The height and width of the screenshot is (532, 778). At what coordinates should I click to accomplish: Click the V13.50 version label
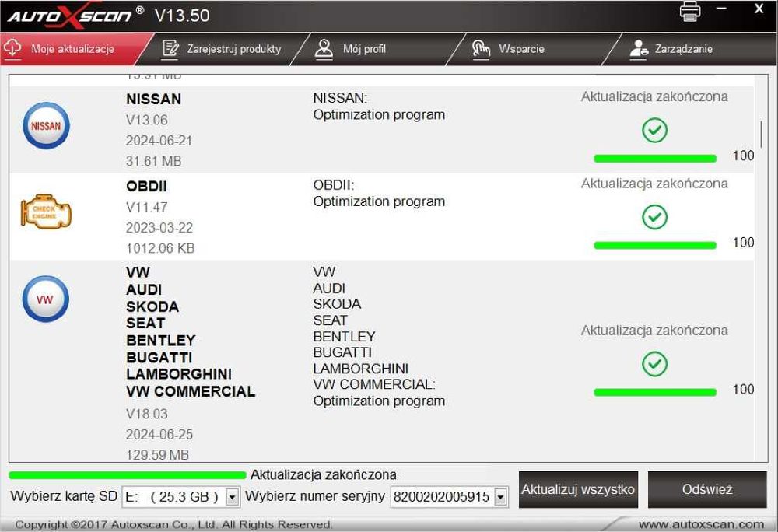point(182,16)
